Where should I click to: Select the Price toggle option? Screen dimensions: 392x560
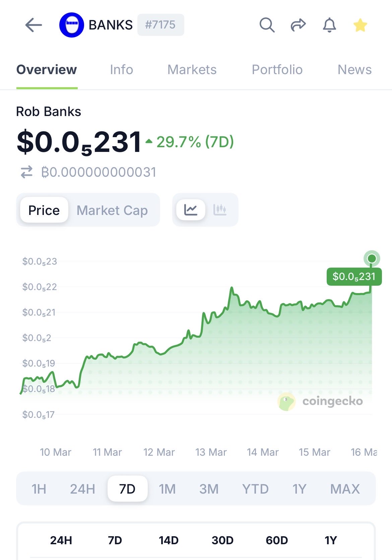[44, 210]
